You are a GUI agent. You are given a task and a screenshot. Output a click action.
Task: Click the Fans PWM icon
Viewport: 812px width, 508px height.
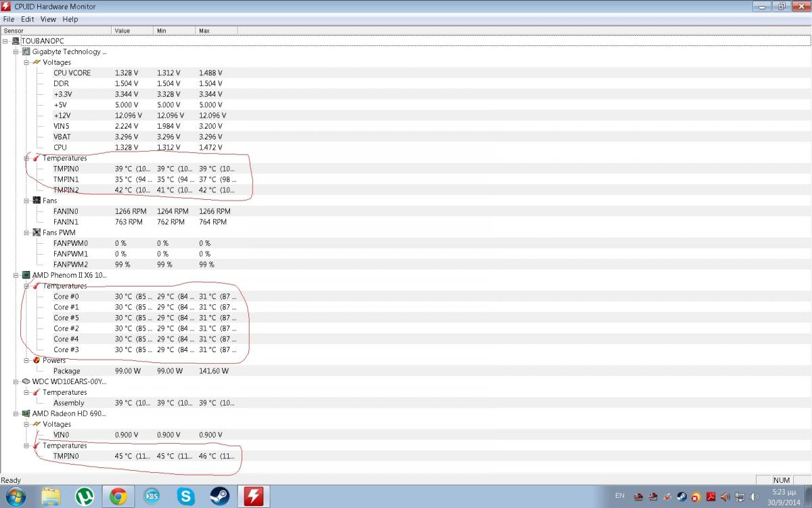[x=37, y=232]
